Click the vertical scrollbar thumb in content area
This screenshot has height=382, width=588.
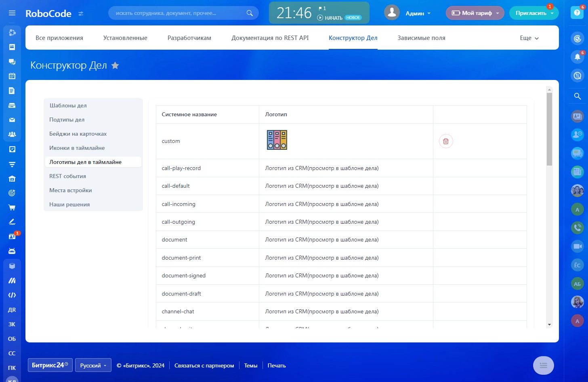click(x=549, y=129)
